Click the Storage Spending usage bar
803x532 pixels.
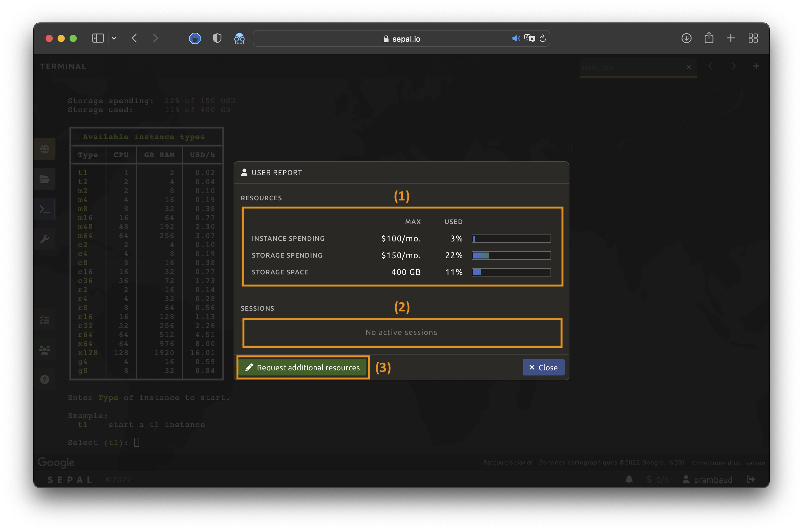coord(511,256)
